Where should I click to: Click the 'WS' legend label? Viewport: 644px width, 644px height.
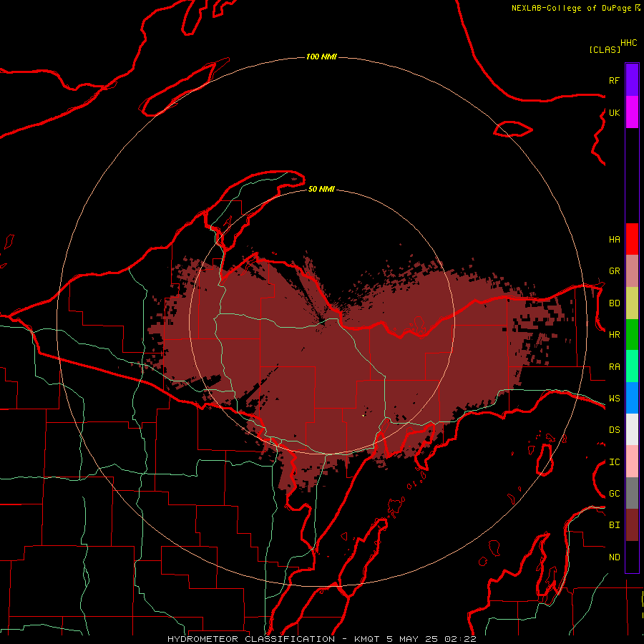point(614,399)
